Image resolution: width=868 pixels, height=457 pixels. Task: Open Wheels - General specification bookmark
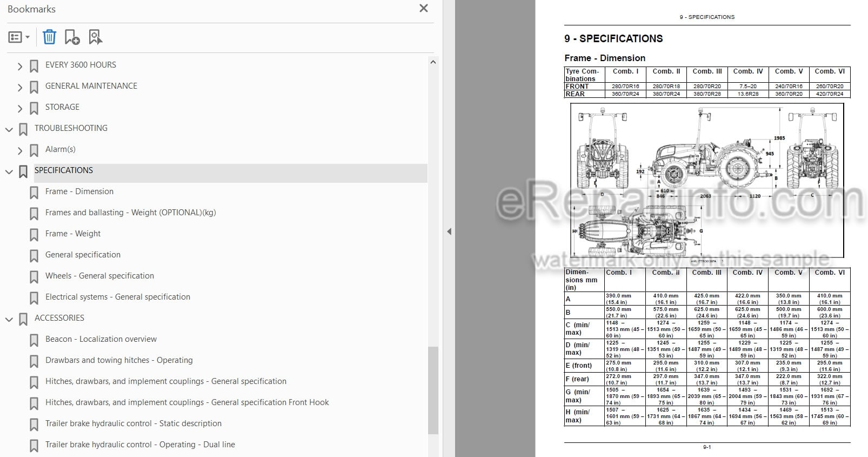(99, 276)
